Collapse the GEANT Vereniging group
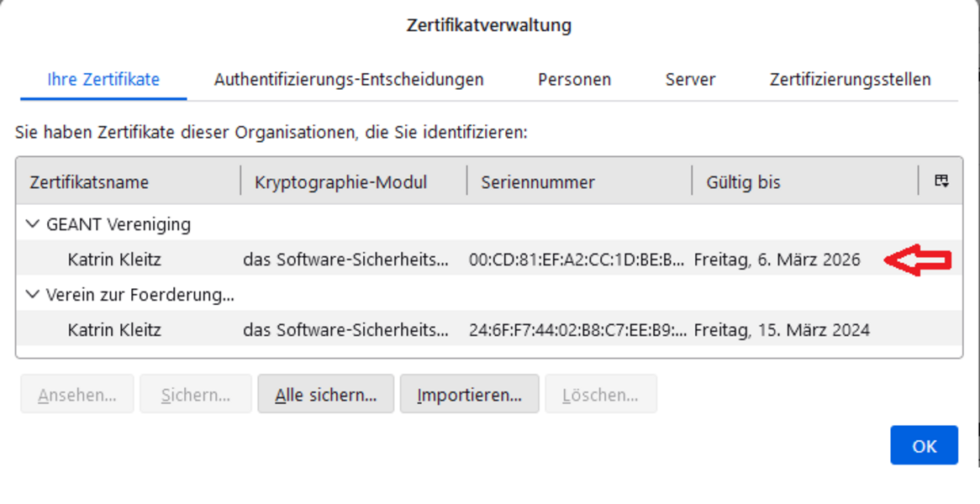 [x=33, y=224]
